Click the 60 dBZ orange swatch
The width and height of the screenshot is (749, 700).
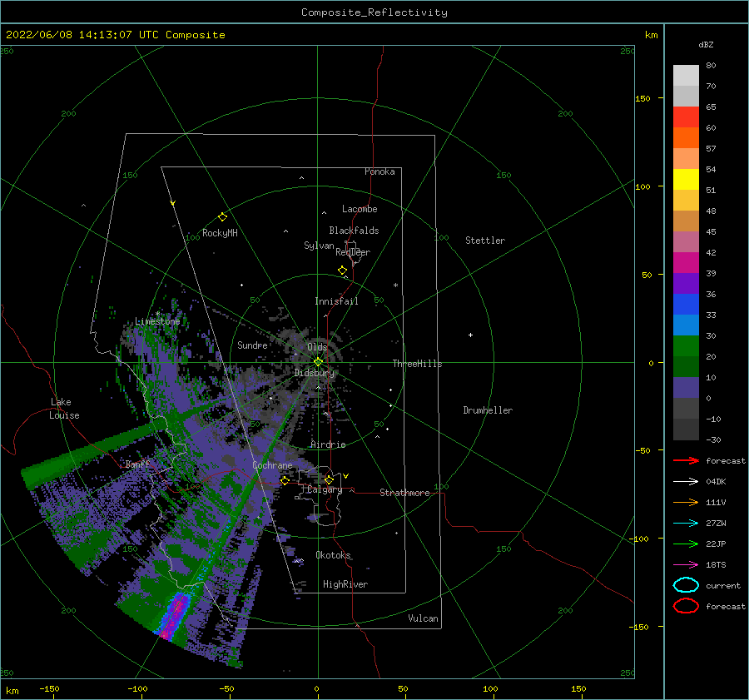686,137
